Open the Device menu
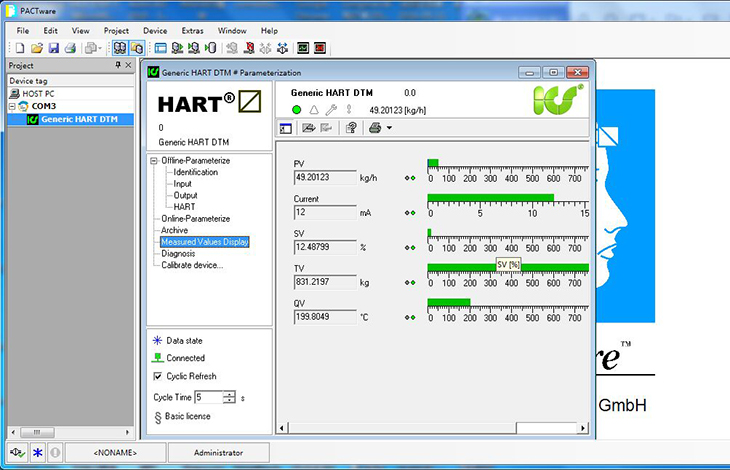The height and width of the screenshot is (470, 730). click(155, 31)
